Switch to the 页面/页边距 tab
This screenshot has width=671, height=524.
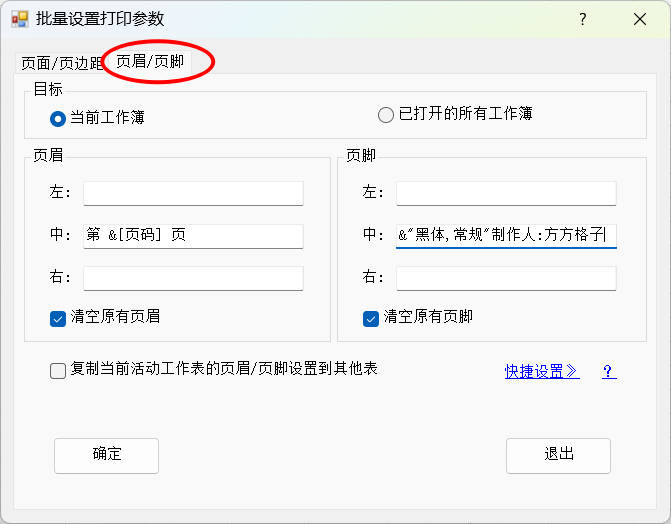61,63
